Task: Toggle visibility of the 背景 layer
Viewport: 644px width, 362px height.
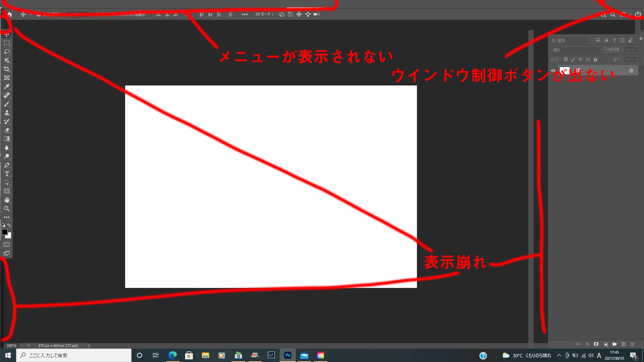Action: 553,71
